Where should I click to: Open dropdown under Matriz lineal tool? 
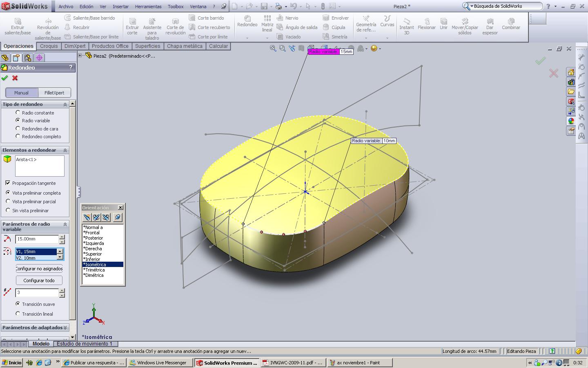pyautogui.click(x=267, y=38)
